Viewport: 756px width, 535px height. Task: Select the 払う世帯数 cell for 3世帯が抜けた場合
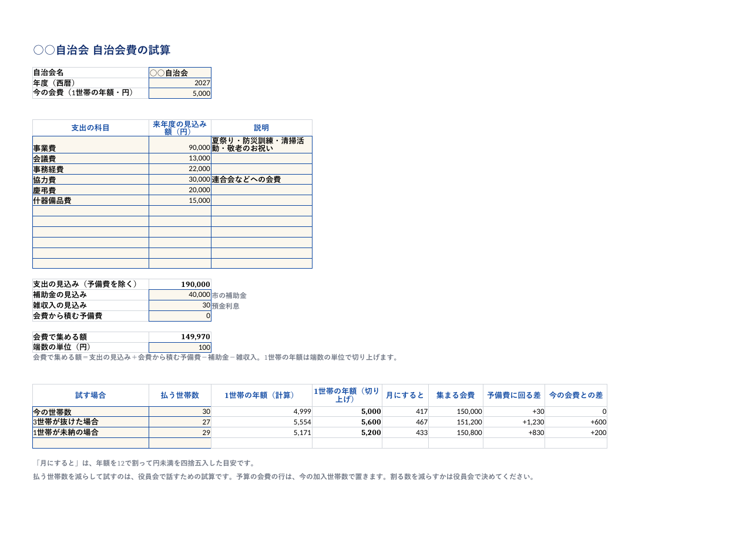pyautogui.click(x=180, y=422)
